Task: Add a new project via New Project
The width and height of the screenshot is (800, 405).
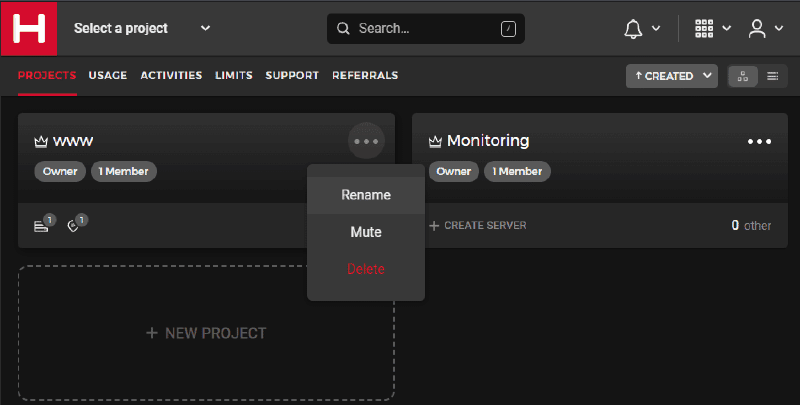Action: tap(206, 333)
